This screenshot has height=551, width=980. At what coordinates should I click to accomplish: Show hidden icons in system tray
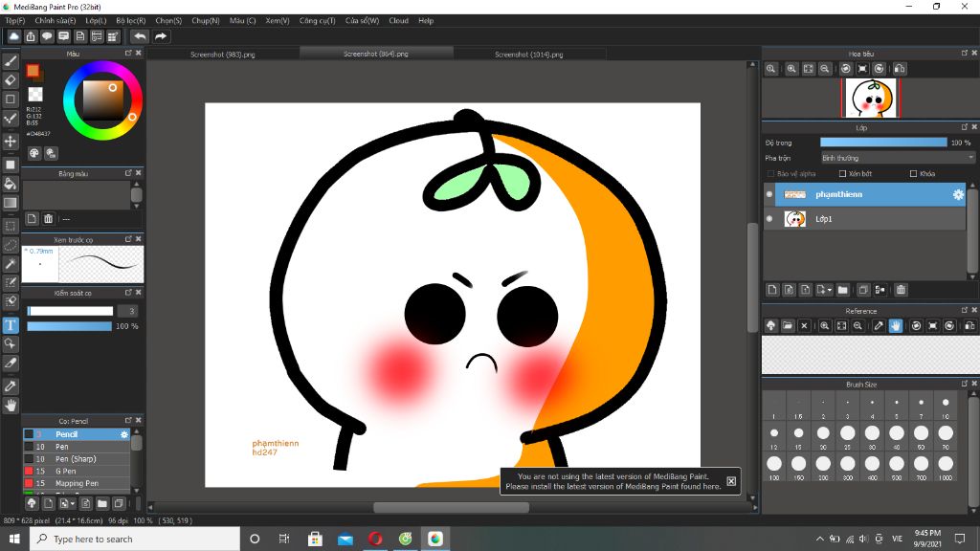[x=819, y=539]
